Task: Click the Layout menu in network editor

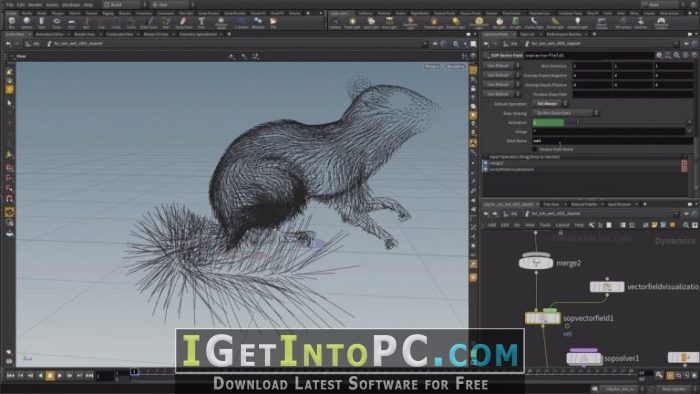Action: [562, 225]
